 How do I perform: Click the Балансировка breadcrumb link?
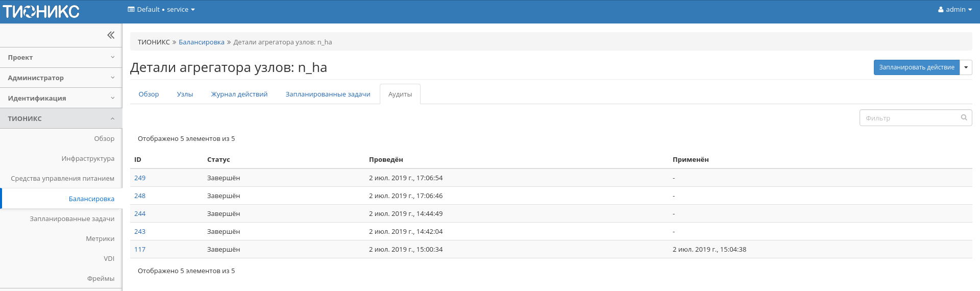pos(201,42)
